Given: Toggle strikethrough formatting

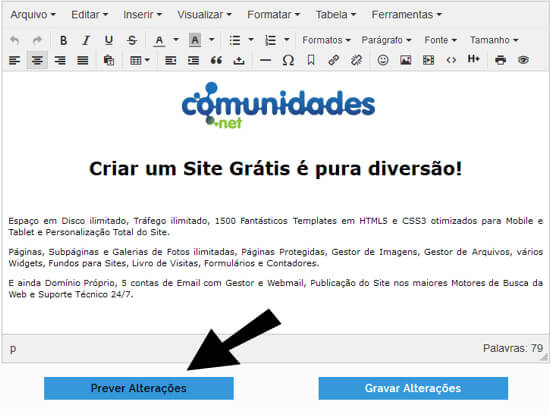Looking at the screenshot, I should (132, 40).
